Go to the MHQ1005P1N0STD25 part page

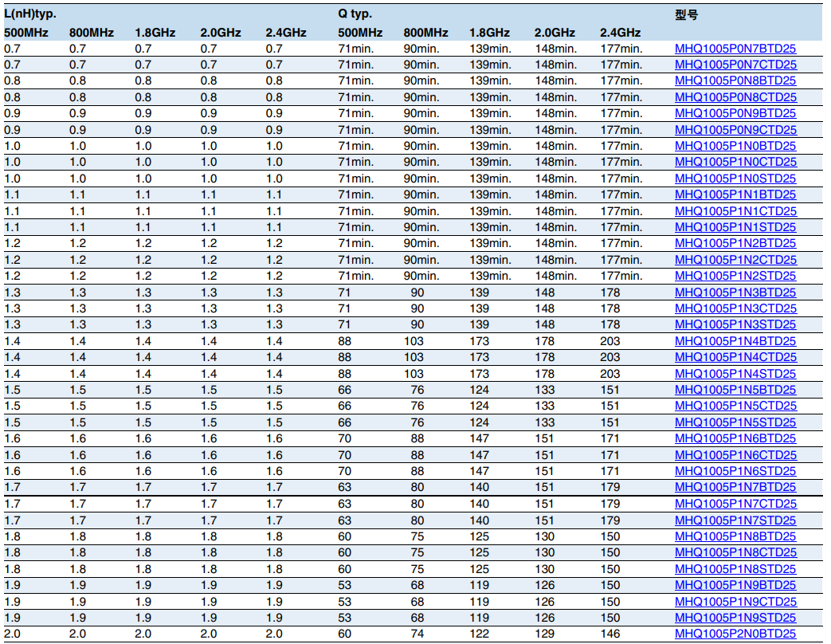[x=735, y=179]
